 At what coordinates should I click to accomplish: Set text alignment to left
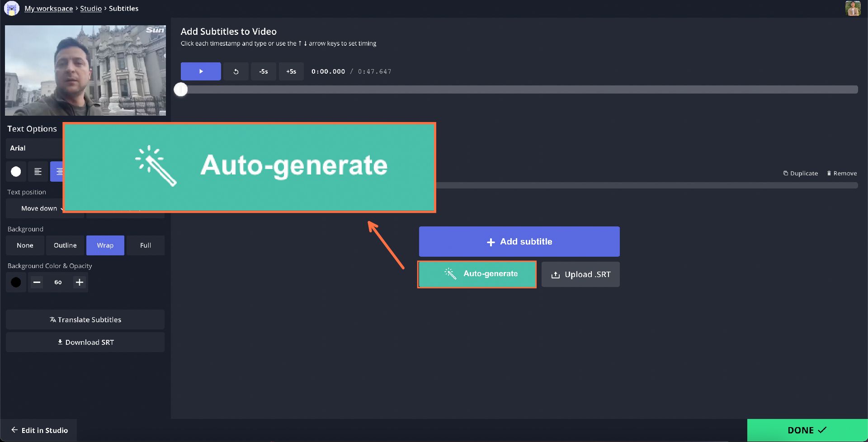38,172
